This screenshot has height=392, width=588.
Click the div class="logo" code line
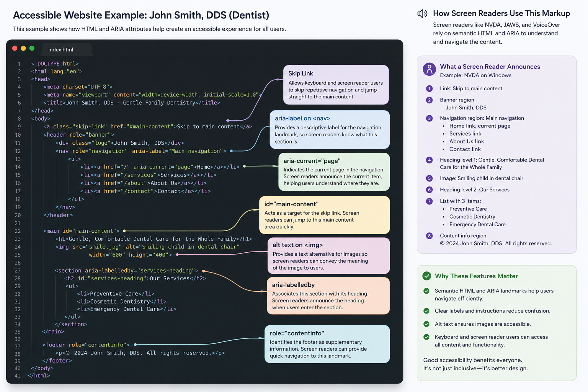point(120,143)
